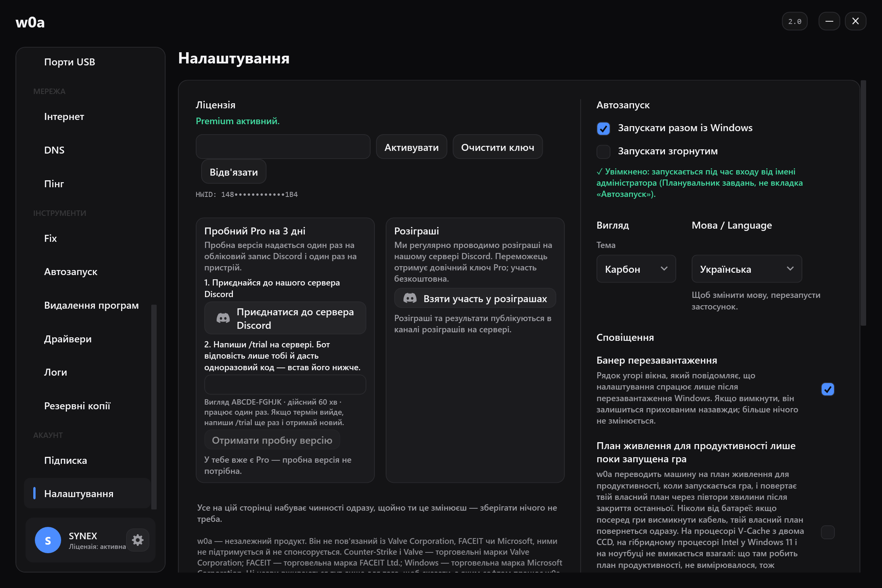The height and width of the screenshot is (588, 882).
Task: Click the 'Активувати' button
Action: [x=412, y=147]
